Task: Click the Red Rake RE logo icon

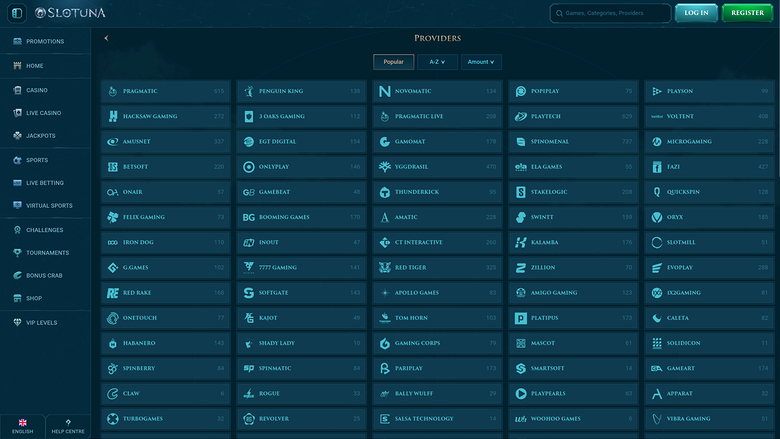Action: click(x=113, y=293)
